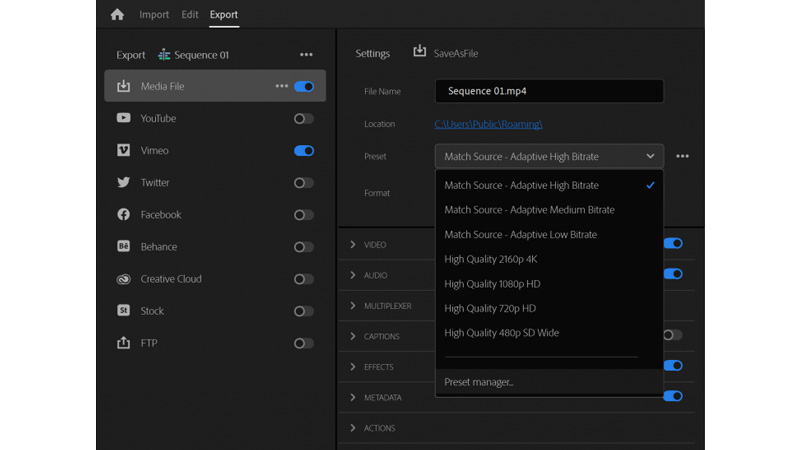The image size is (800, 450).
Task: Click the Facebook icon
Action: (124, 215)
